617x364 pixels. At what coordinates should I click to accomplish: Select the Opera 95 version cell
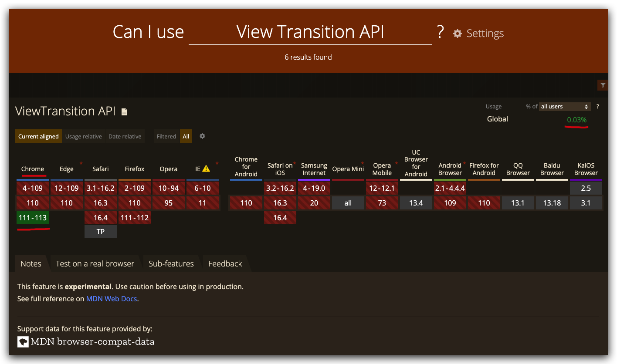[169, 203]
